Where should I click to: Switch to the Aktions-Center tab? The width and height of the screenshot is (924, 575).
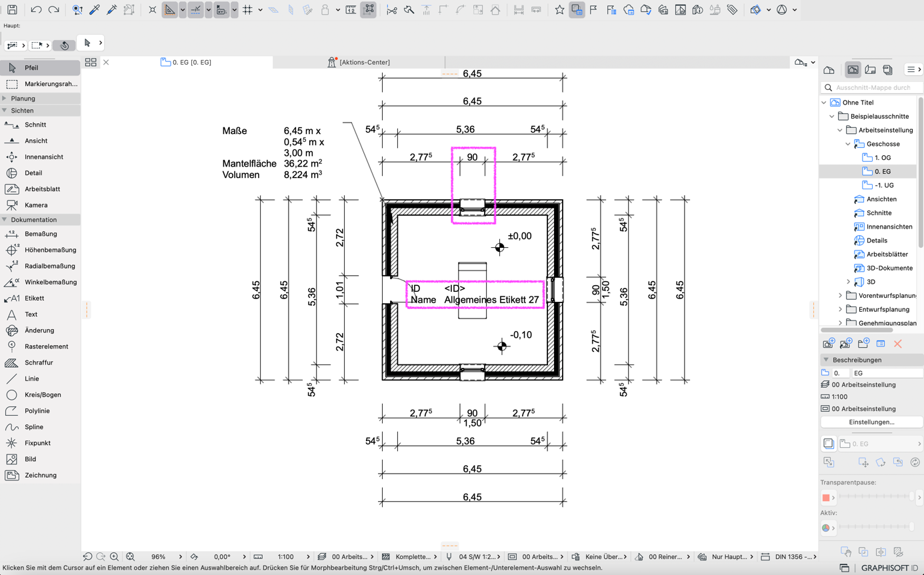tap(359, 62)
